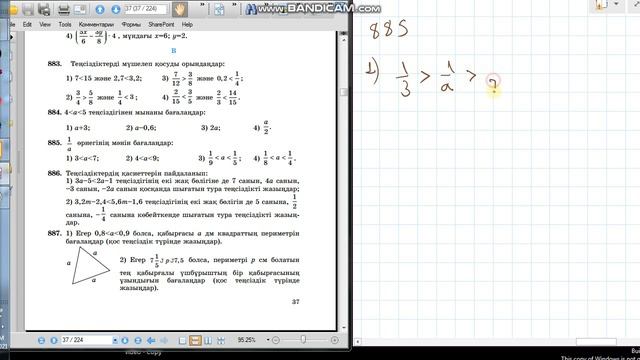
Task: Select the Hand tool
Action: 179,9
